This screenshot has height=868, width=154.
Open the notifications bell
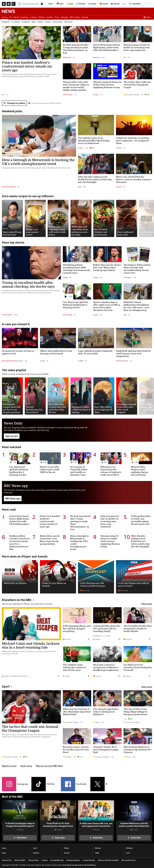tap(42, 4)
